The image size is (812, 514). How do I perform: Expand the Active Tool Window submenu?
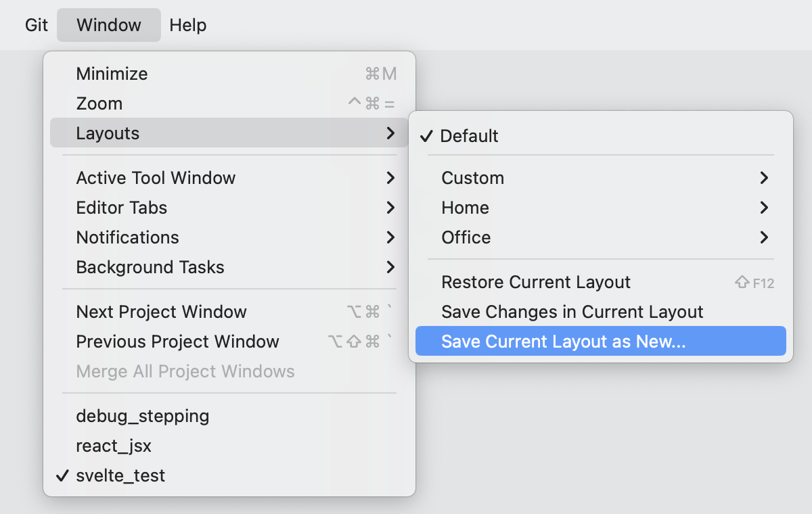(156, 178)
